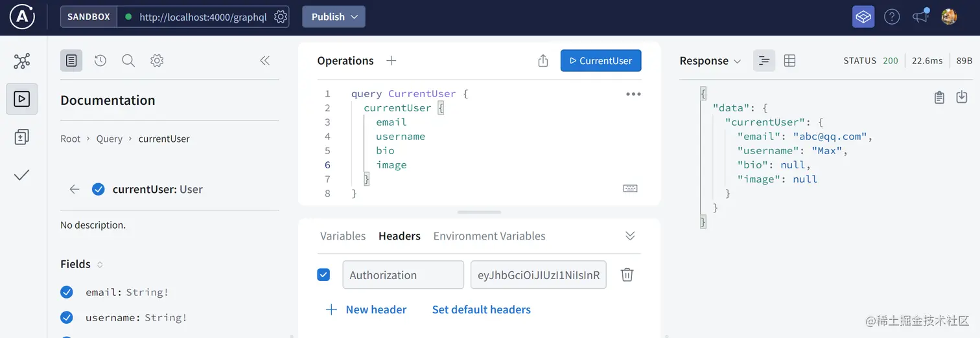Open the Fields sort selector

[x=100, y=264]
